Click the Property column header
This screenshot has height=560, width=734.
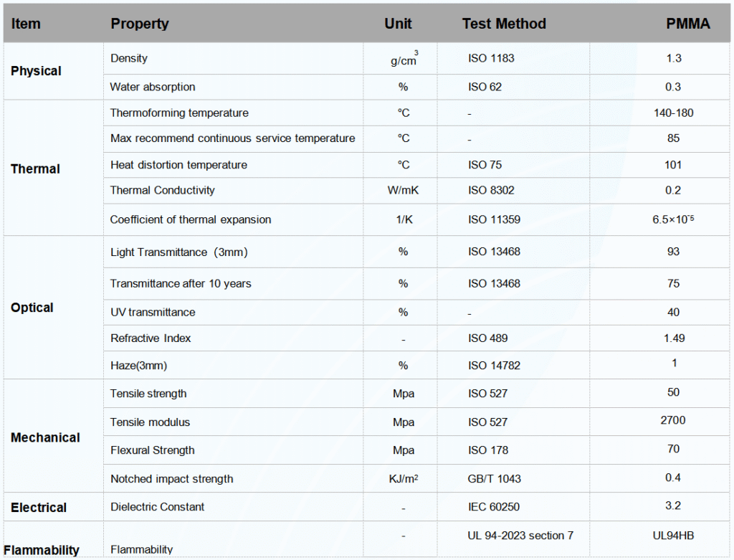click(x=140, y=24)
